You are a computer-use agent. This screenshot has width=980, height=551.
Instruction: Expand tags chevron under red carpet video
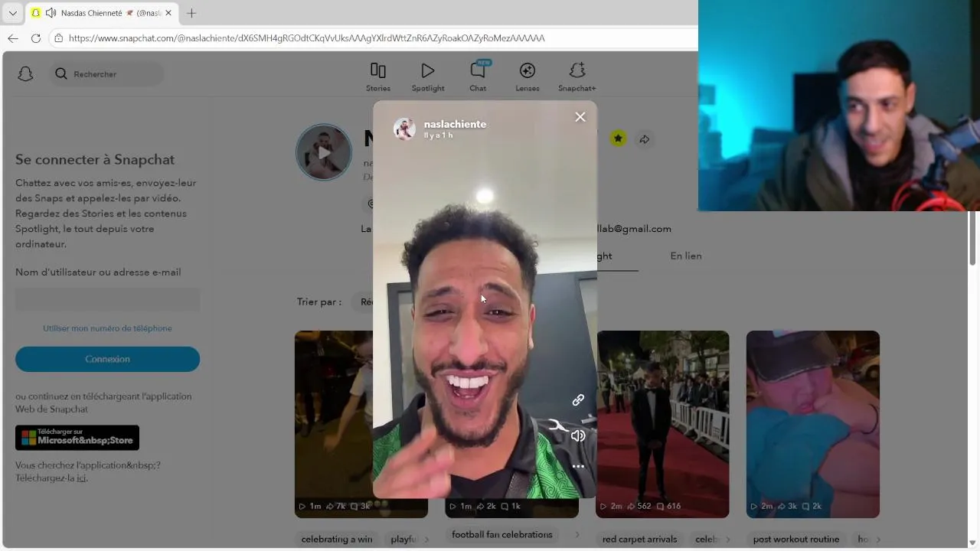[x=727, y=540]
